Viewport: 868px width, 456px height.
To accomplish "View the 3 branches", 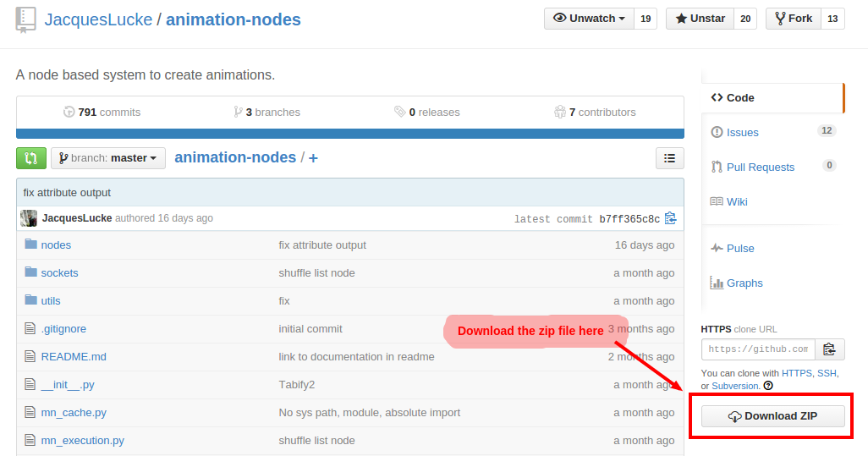I will pos(266,113).
